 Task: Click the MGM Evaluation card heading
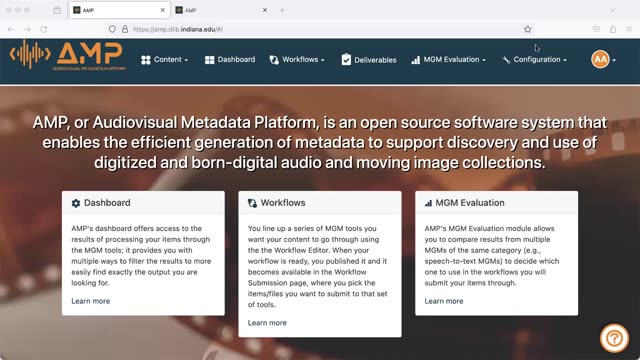(470, 202)
